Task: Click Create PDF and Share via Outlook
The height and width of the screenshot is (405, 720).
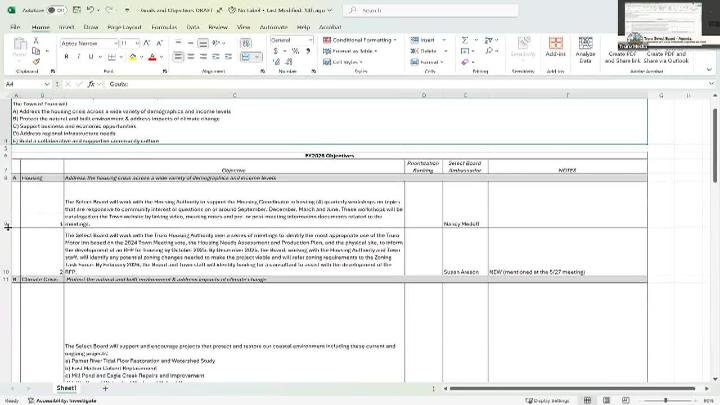Action: [x=666, y=57]
